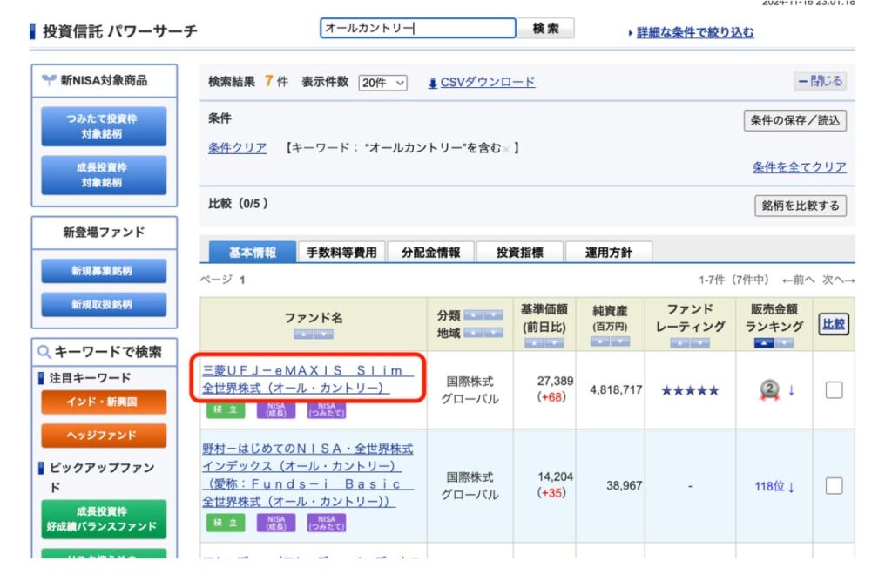892x588 pixels.
Task: Click 条件の保存／読込 button
Action: pyautogui.click(x=795, y=120)
